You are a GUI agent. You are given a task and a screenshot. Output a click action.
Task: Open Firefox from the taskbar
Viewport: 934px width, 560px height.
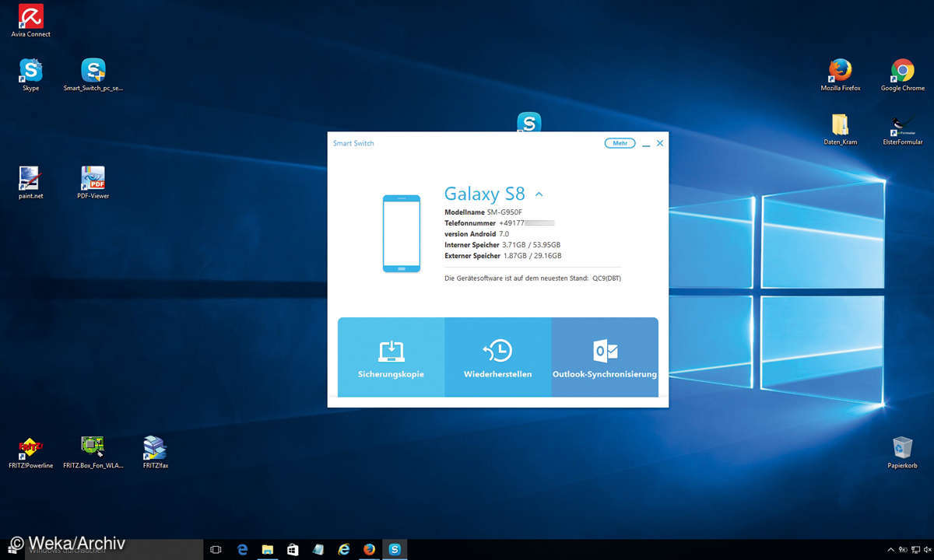[369, 550]
